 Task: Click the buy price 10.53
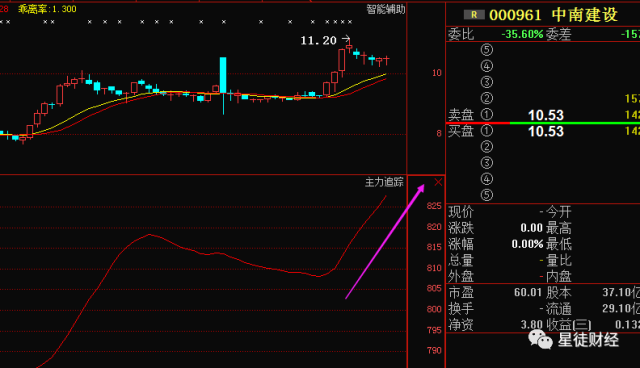pyautogui.click(x=546, y=131)
